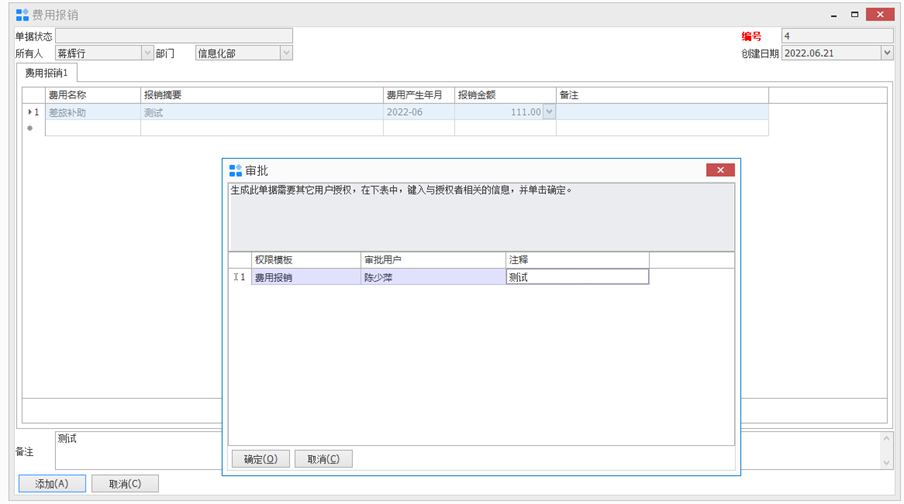
Task: Click 确定(O) button in approval dialog
Action: coord(260,459)
